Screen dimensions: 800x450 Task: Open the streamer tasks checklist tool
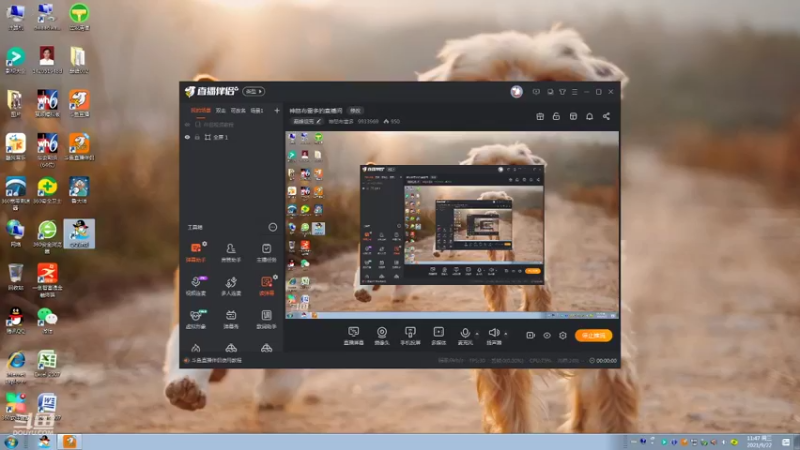[x=266, y=253]
